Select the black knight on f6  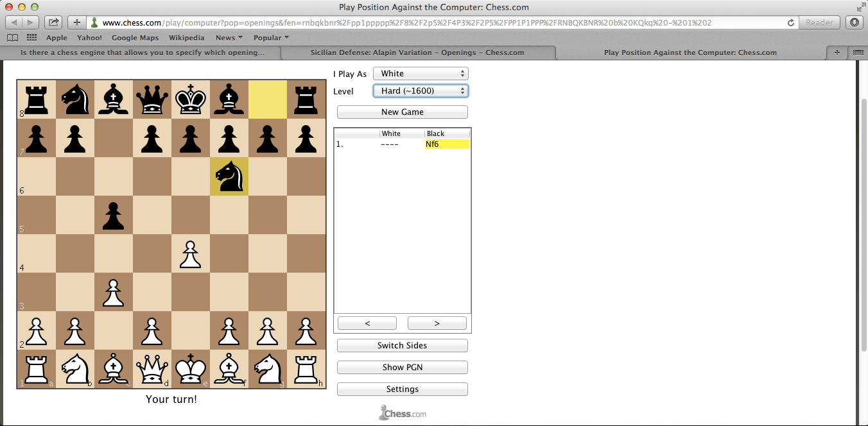pos(229,176)
